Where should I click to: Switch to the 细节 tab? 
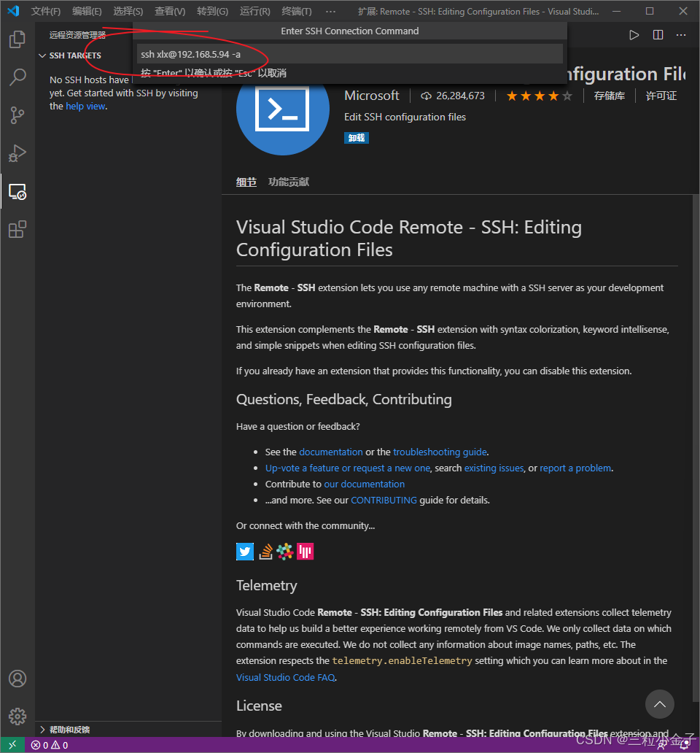tap(246, 182)
